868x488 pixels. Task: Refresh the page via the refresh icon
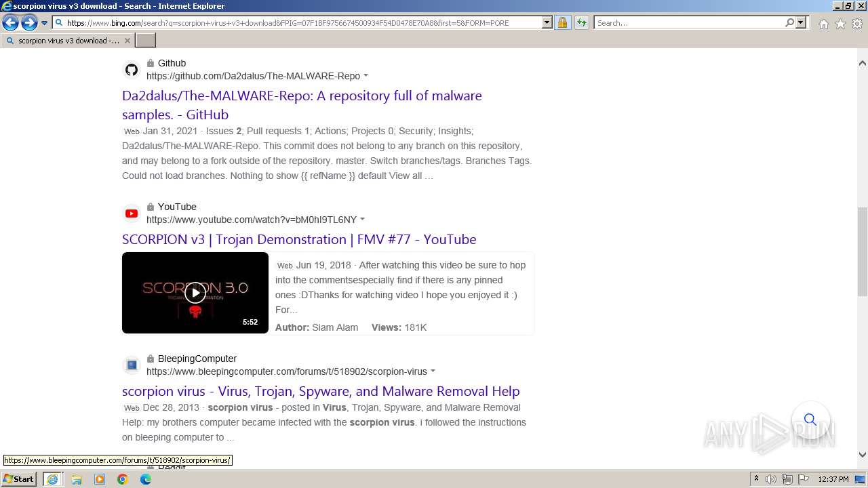pos(582,22)
